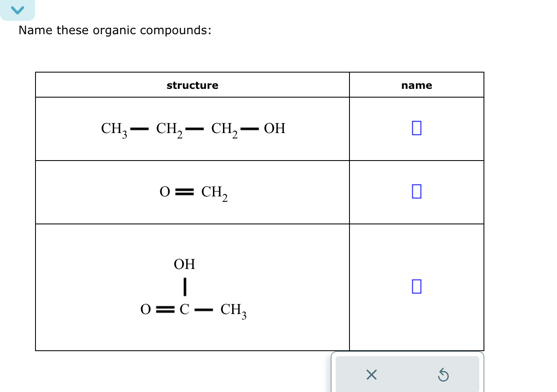This screenshot has width=557, height=392.
Task: Undo your last entry with the reset arrow
Action: pos(443,374)
